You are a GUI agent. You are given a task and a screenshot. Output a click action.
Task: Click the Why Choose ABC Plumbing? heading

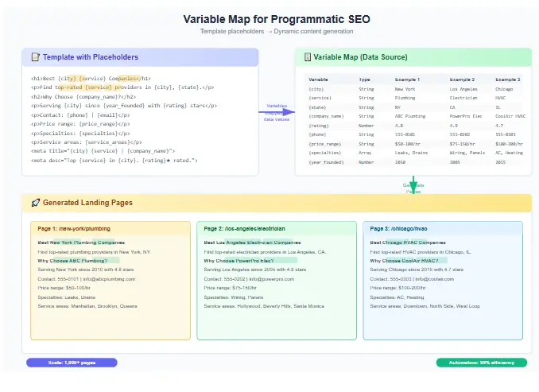[72, 261]
